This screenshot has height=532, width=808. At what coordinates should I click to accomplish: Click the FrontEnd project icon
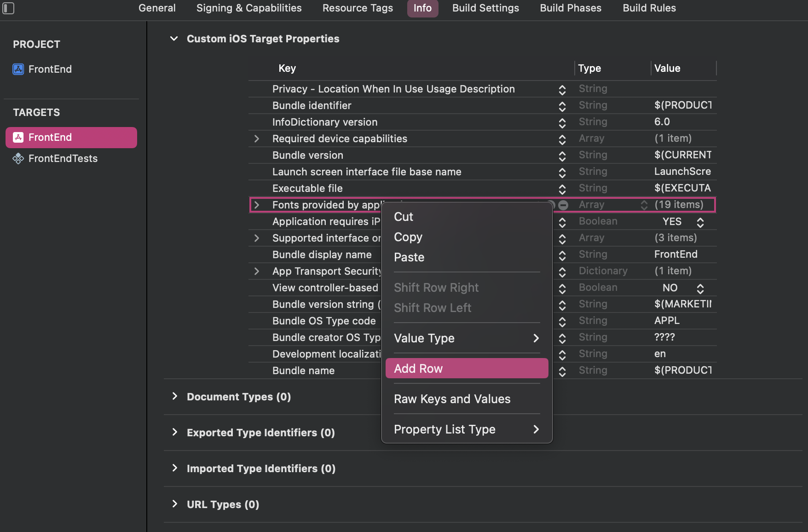click(18, 69)
